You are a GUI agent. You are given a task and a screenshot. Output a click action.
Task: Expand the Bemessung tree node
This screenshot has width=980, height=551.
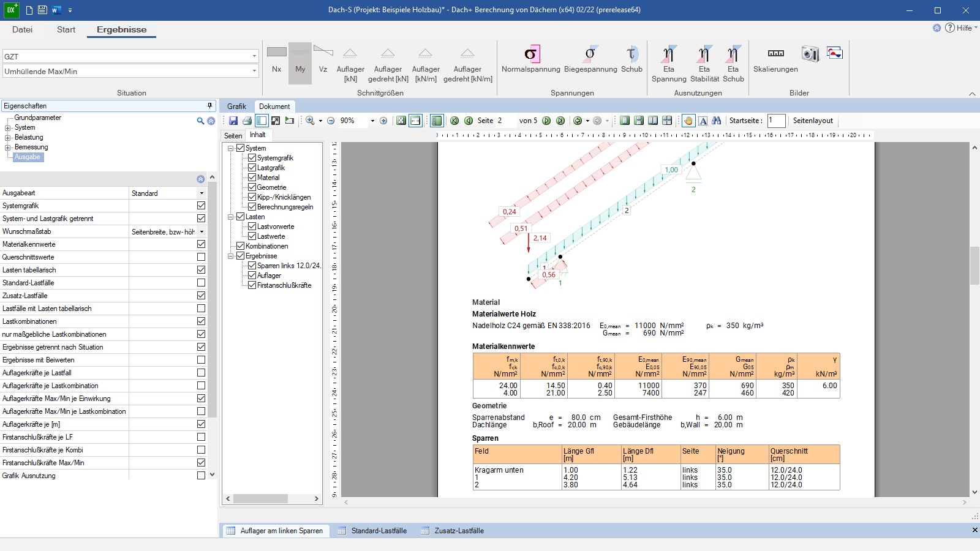8,148
